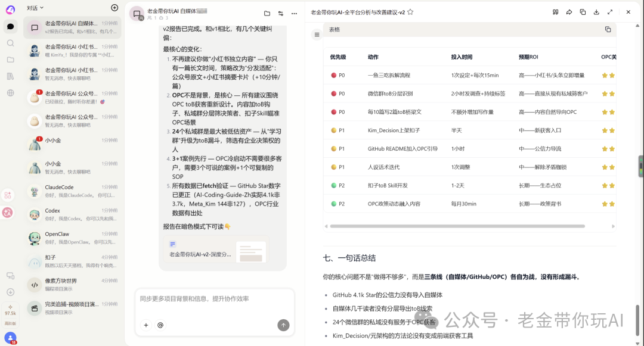Open 小小金 chat with unread badge
The width and height of the screenshot is (644, 346).
pyautogui.click(x=72, y=144)
